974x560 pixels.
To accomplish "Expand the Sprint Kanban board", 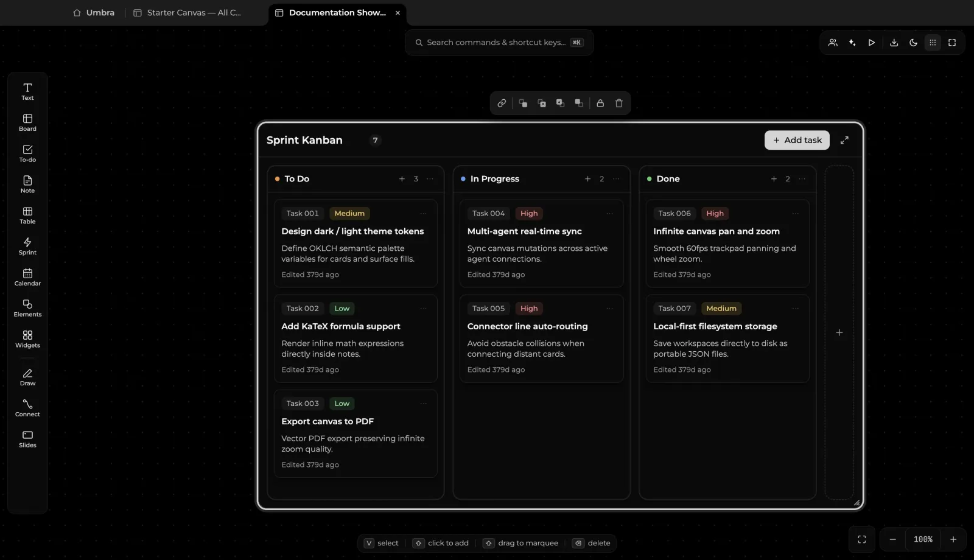I will click(844, 140).
